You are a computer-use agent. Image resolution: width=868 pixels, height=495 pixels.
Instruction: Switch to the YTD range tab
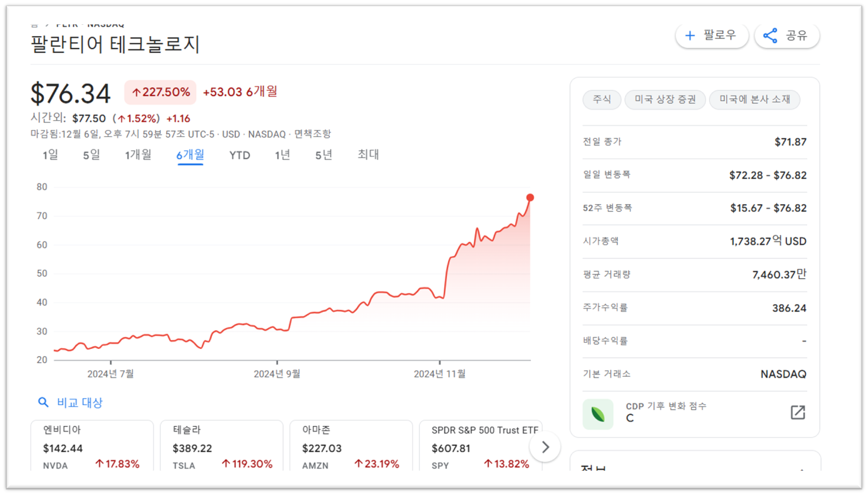tap(239, 155)
